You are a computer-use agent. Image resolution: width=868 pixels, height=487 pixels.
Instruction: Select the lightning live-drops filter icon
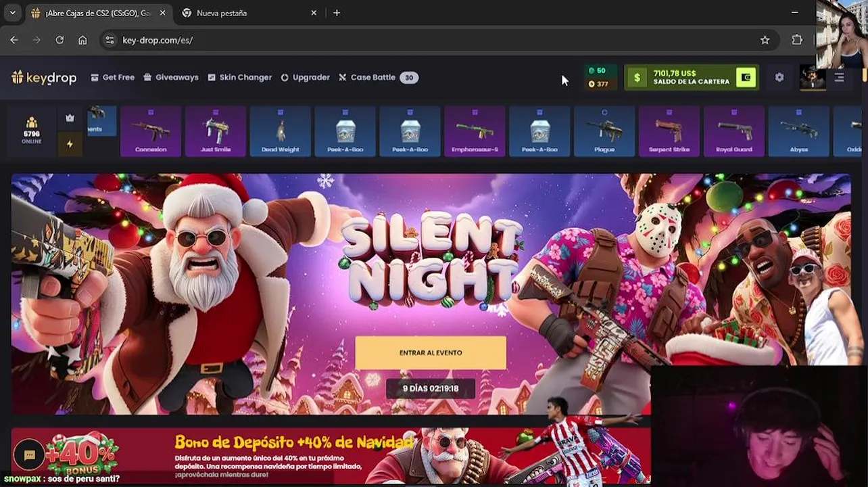[x=70, y=144]
